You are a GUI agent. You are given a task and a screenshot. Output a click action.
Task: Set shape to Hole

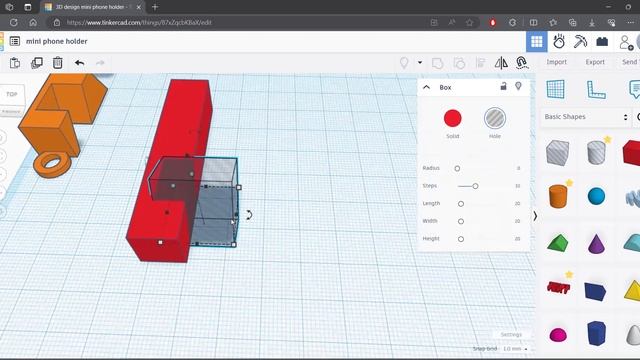coord(495,118)
